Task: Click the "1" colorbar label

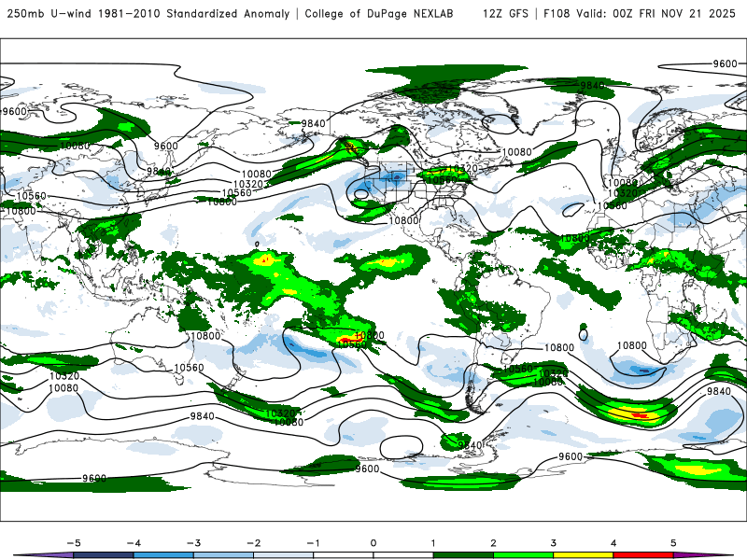Action: tap(433, 543)
